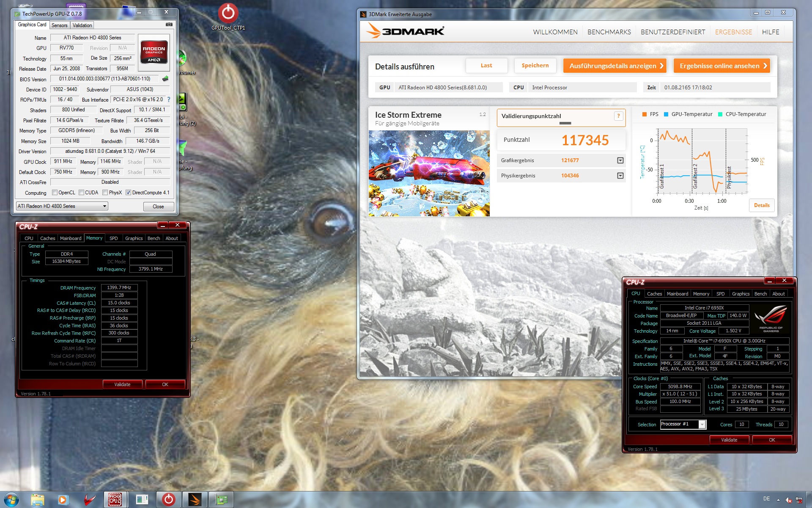
Task: Open the Caches tab in the right CPU-Z window
Action: pyautogui.click(x=655, y=294)
